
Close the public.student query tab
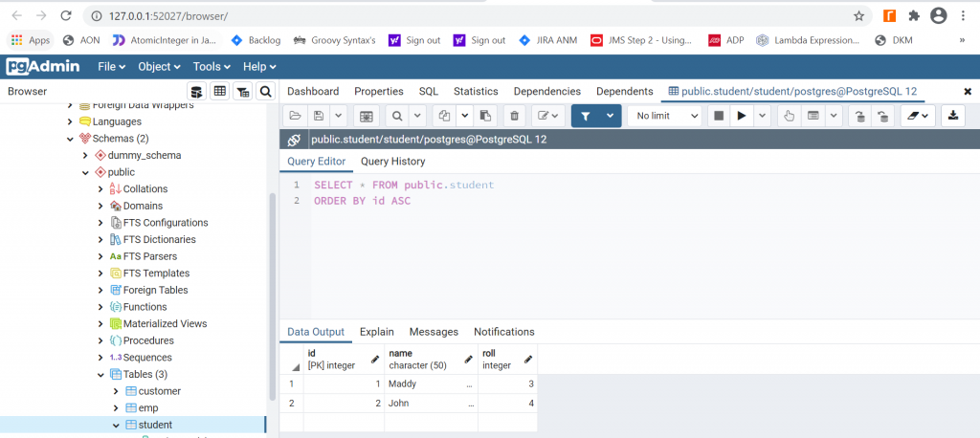[968, 92]
